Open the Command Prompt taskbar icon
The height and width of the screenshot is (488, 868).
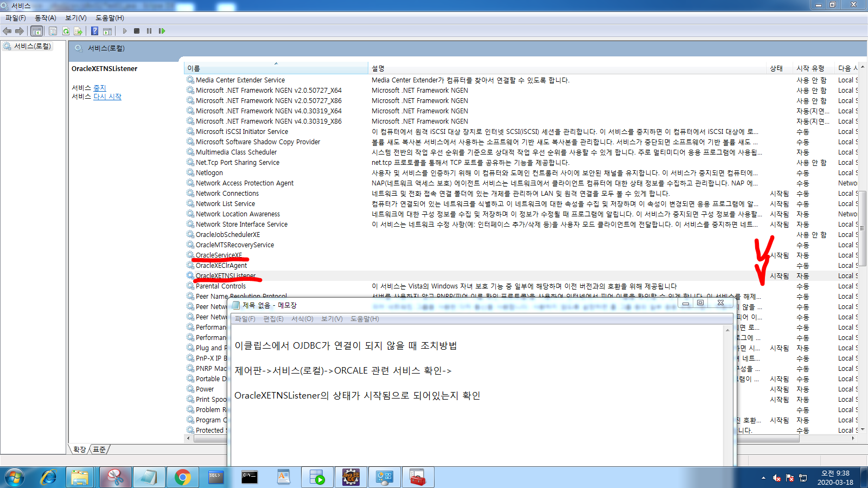click(250, 478)
